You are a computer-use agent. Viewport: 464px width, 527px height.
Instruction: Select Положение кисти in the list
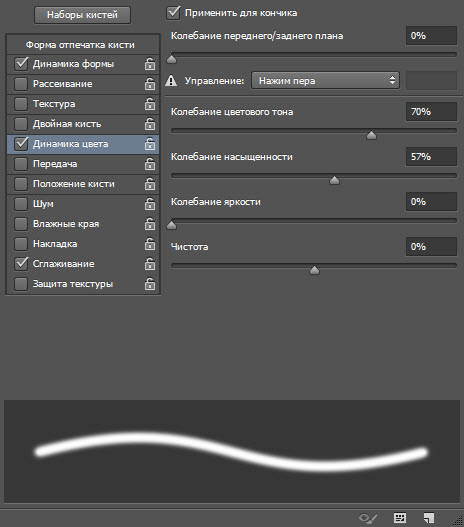pyautogui.click(x=83, y=184)
